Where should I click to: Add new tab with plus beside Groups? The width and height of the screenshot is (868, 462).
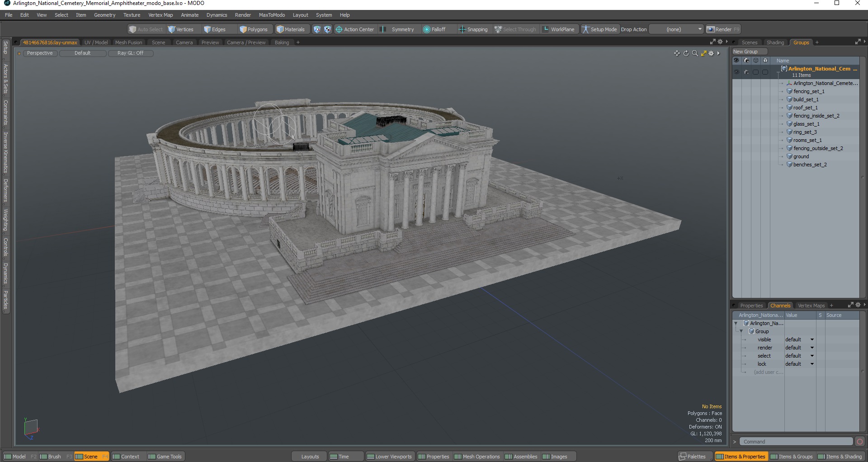[816, 42]
